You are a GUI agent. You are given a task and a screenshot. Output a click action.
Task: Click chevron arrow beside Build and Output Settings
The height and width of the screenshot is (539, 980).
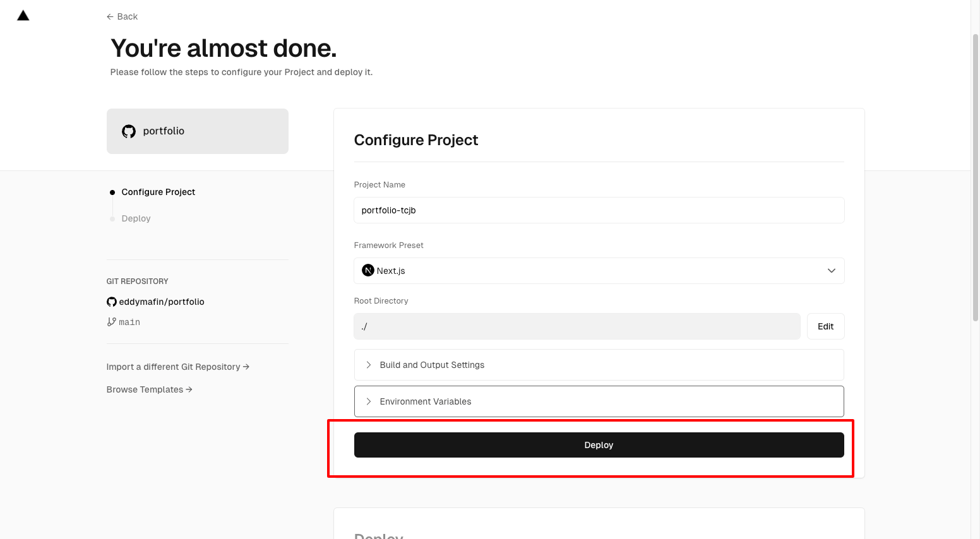369,365
